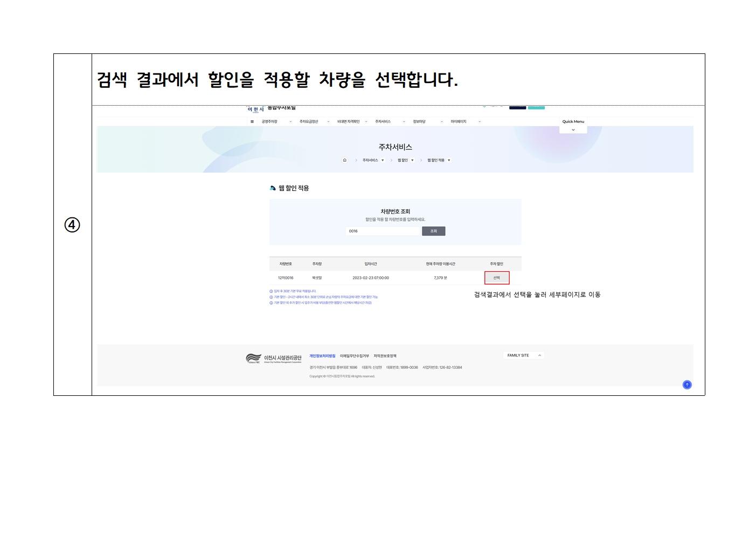Click the 차량번호 조회 heading text
This screenshot has width=756, height=535.
(x=396, y=211)
